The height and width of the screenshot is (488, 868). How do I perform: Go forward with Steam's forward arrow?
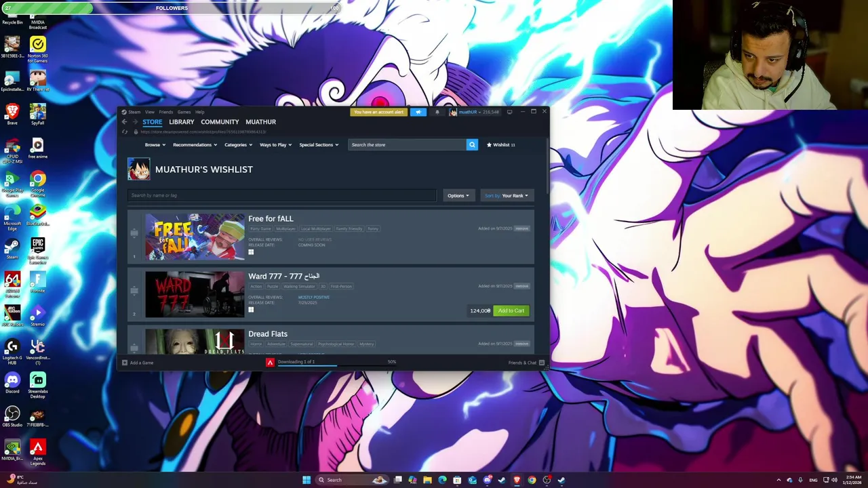click(x=134, y=122)
